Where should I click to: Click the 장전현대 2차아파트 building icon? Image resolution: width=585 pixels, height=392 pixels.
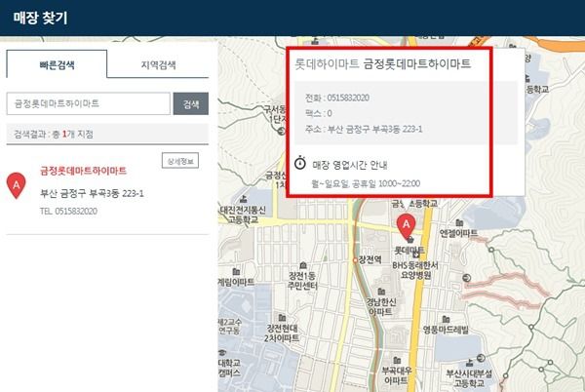(282, 318)
